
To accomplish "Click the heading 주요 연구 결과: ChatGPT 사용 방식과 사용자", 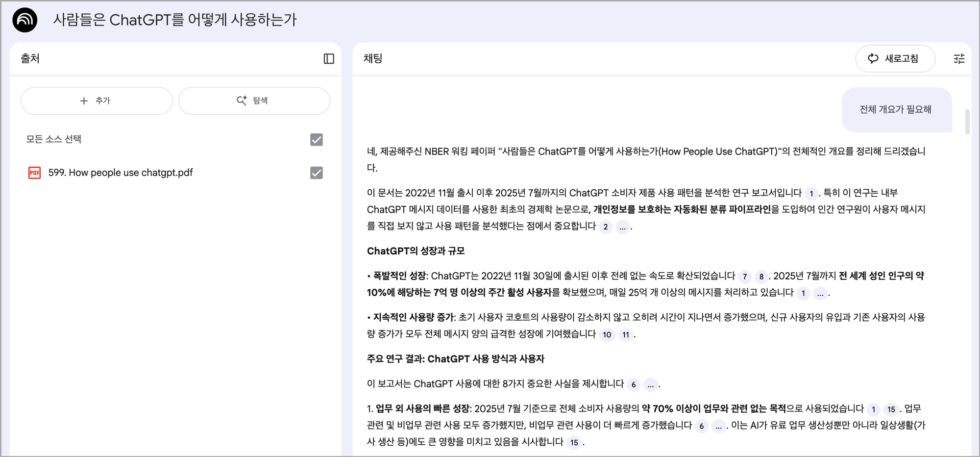I will coord(456,359).
